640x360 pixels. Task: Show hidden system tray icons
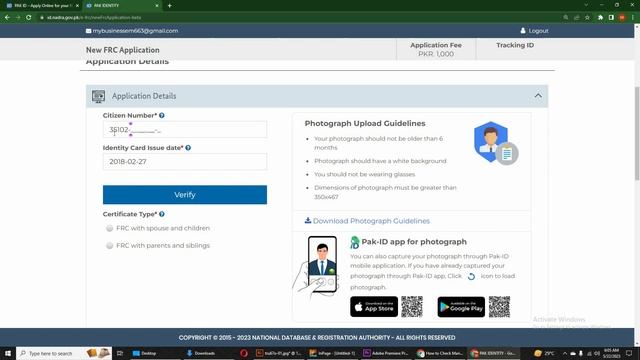pyautogui.click(x=565, y=353)
